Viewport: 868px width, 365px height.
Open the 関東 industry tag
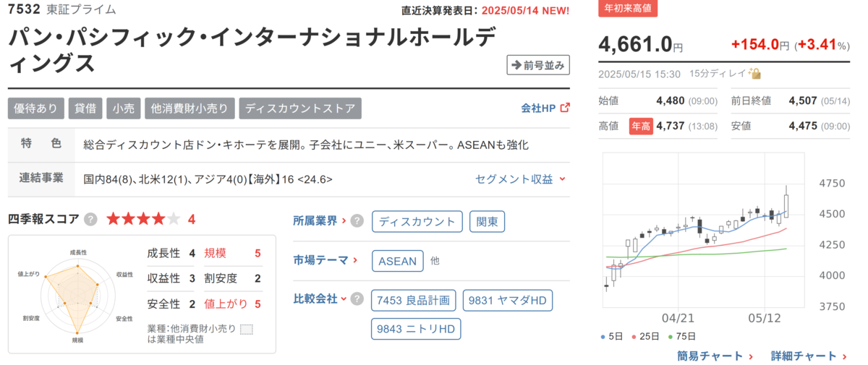pyautogui.click(x=488, y=222)
